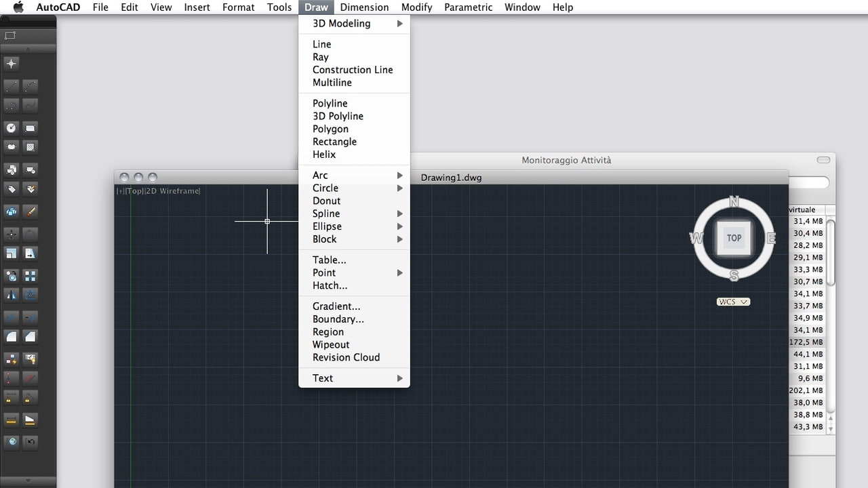Image resolution: width=868 pixels, height=488 pixels.
Task: Click the blocks with lightning bolt icon
Action: pyautogui.click(x=12, y=359)
